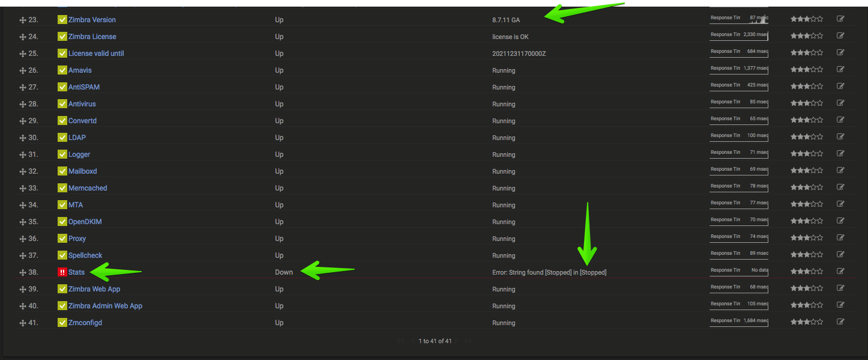Image resolution: width=868 pixels, height=360 pixels.
Task: Open the Zimbra Version monitor link
Action: click(x=92, y=20)
